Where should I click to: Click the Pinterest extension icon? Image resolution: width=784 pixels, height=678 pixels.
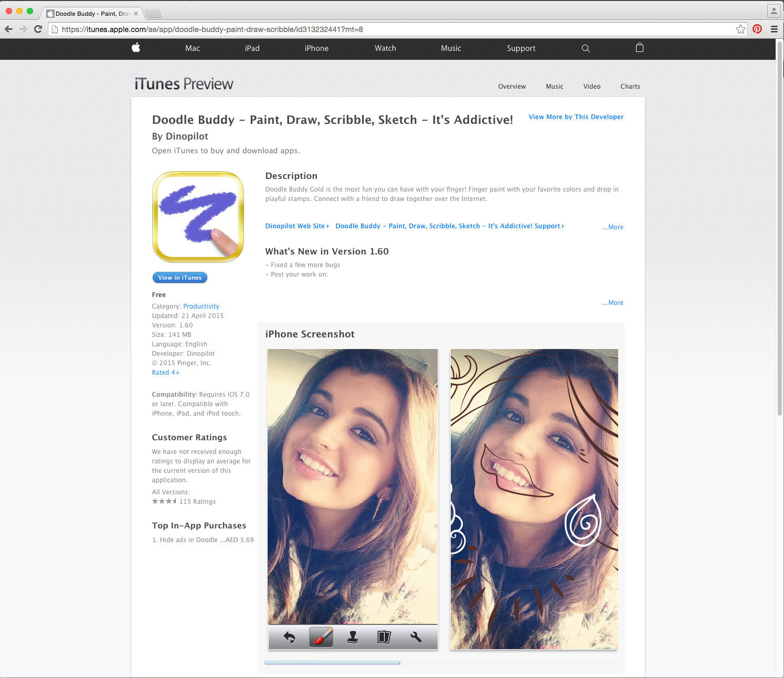(x=757, y=29)
